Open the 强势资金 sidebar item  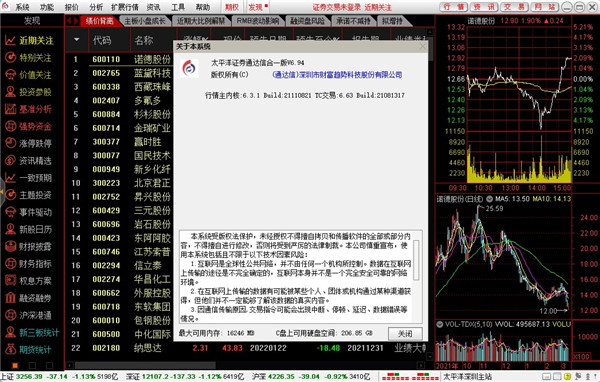pyautogui.click(x=28, y=126)
